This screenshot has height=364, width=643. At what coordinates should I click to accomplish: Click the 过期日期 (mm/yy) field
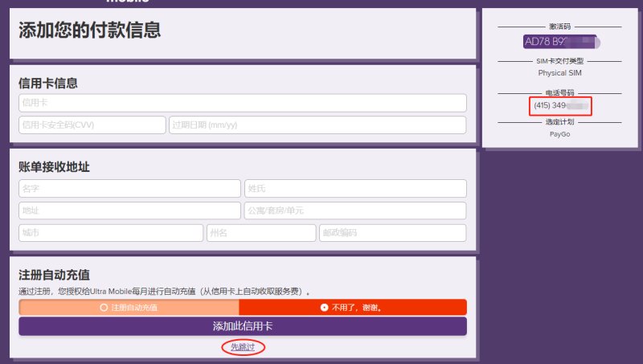tap(317, 125)
